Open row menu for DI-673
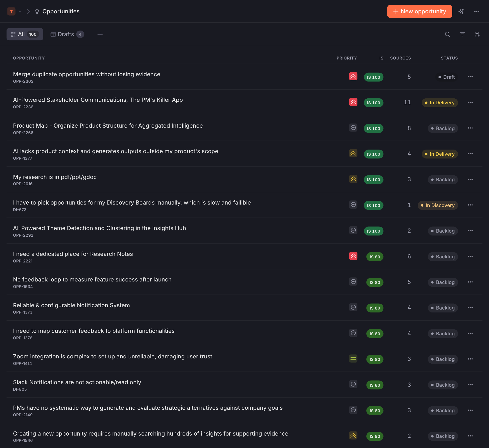The image size is (489, 448). 470,205
